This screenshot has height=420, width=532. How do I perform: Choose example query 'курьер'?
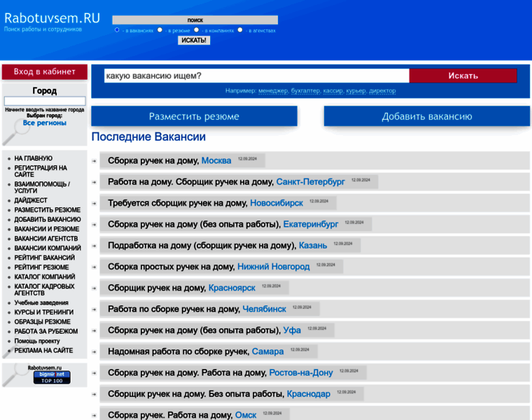(356, 91)
